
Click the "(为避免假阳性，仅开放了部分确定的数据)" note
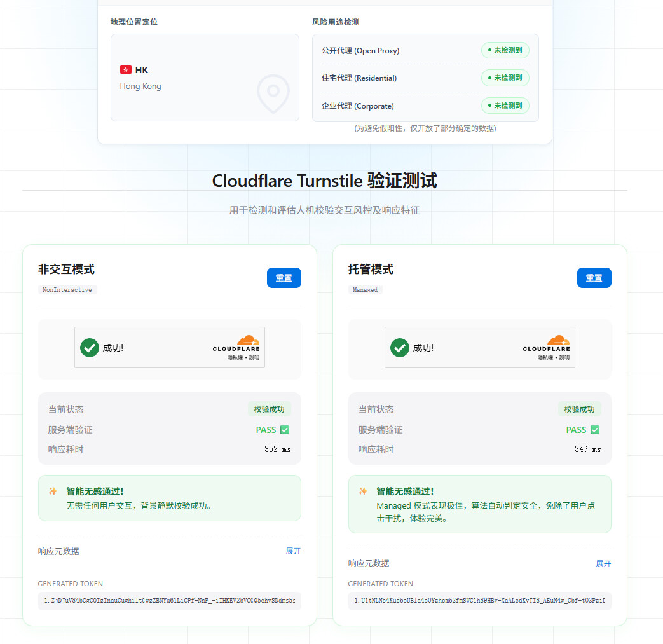click(425, 128)
